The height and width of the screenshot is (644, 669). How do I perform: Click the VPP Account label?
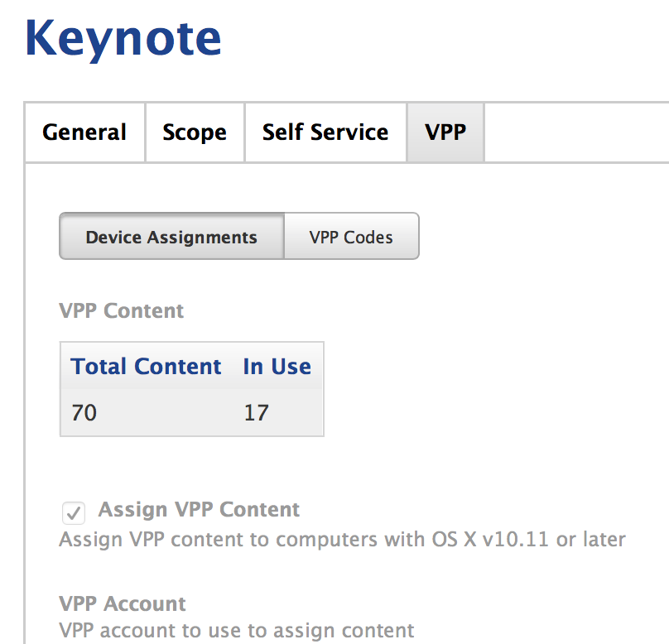coord(123,603)
